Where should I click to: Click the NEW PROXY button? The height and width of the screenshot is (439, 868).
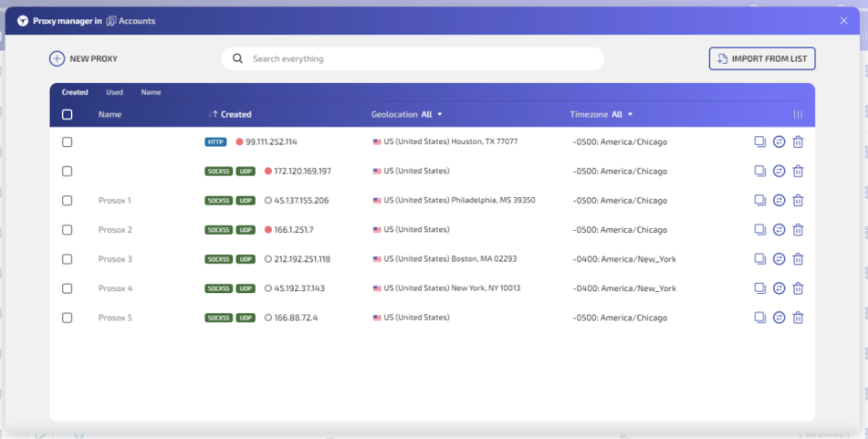83,58
